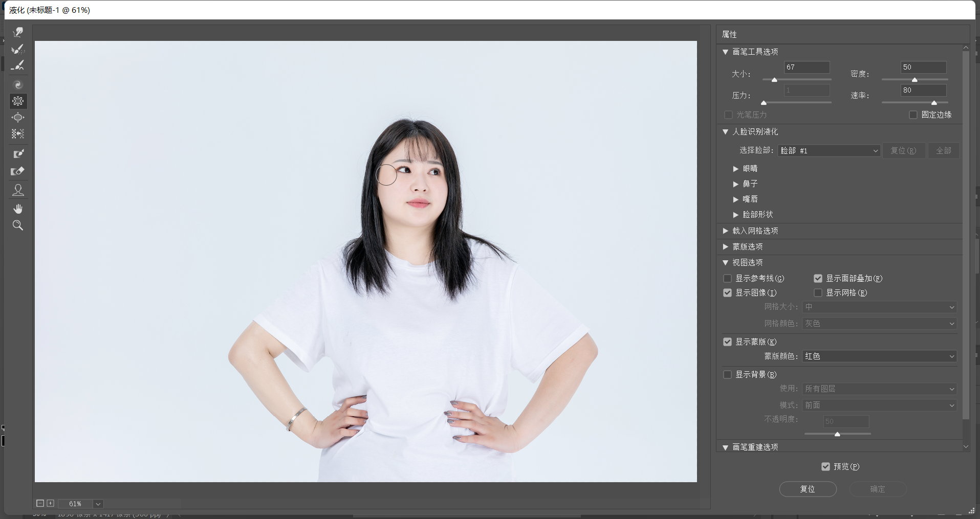Select the Freeze Mask tool
Screen dimensions: 980x519
(x=18, y=154)
